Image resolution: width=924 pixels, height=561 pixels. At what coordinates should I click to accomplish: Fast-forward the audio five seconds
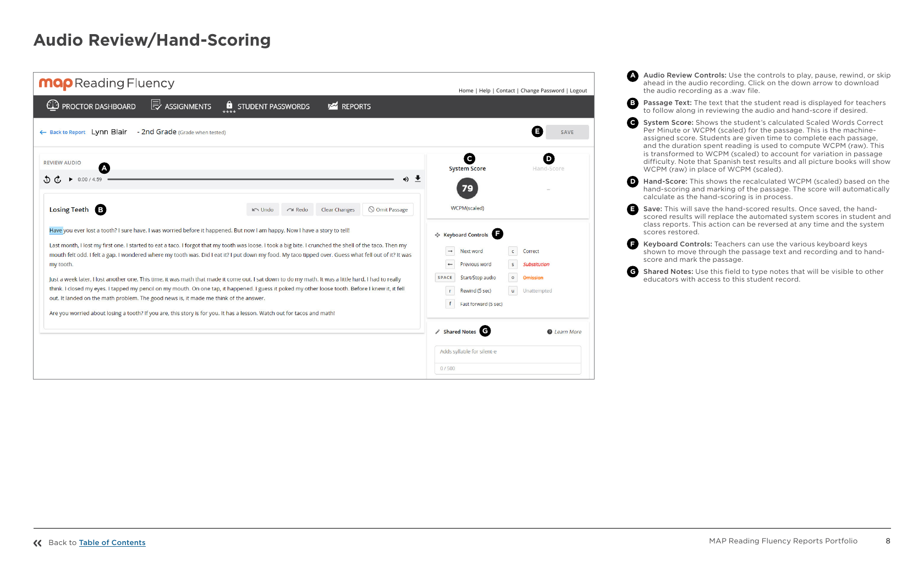[57, 179]
